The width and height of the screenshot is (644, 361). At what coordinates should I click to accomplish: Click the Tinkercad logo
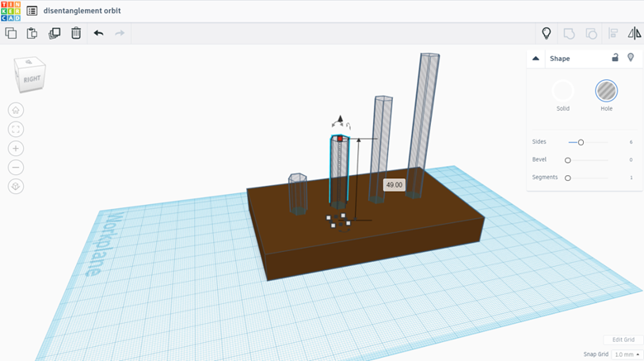click(11, 11)
